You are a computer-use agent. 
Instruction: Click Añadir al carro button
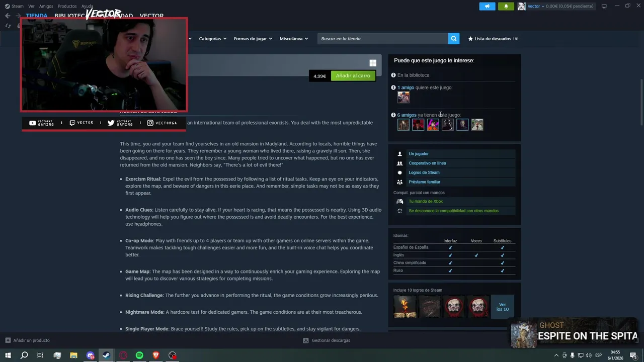tap(353, 76)
